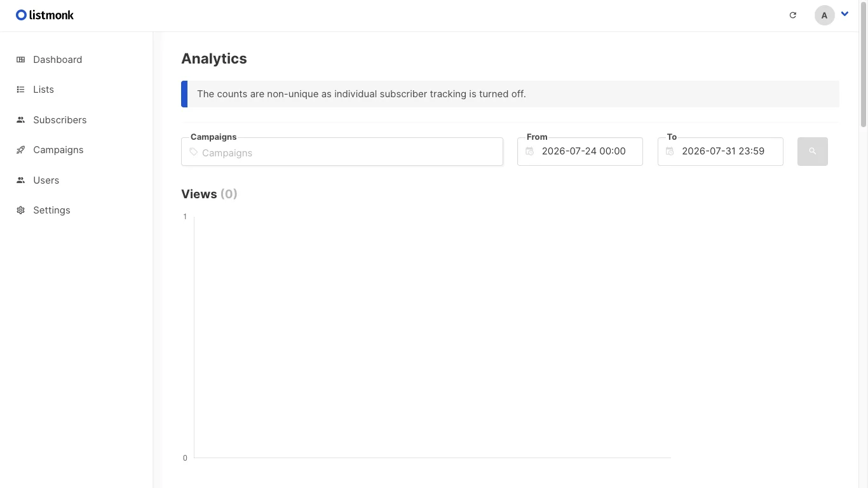This screenshot has width=868, height=488.
Task: Open the To date picker calendar icon
Action: tap(670, 151)
